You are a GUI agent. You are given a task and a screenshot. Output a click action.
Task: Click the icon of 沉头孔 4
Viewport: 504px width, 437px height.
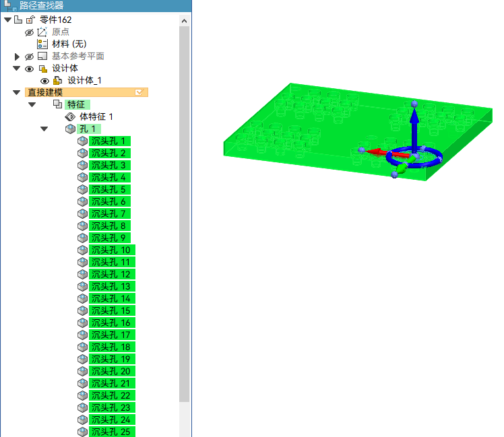83,177
